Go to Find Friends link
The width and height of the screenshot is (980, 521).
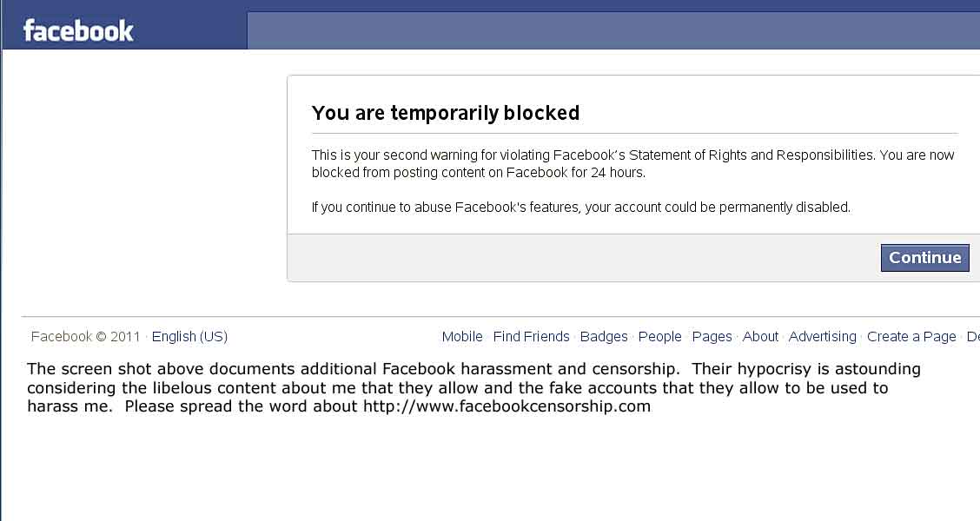531,337
